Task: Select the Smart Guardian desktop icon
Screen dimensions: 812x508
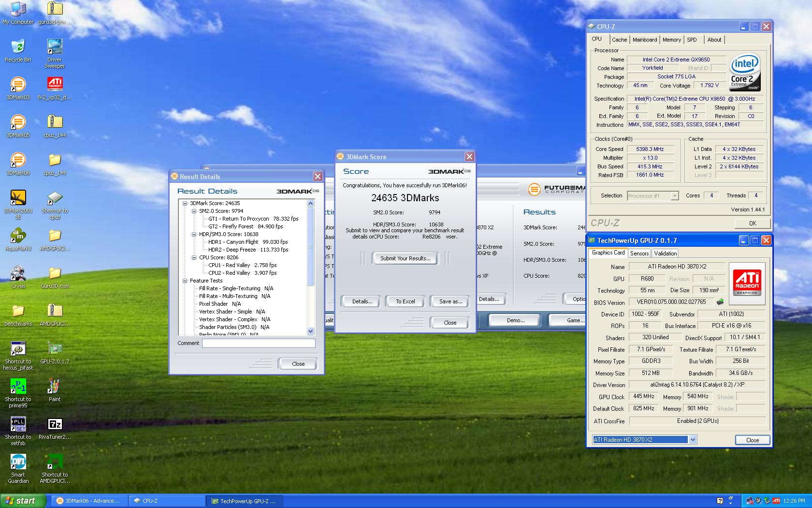Action: [x=18, y=469]
